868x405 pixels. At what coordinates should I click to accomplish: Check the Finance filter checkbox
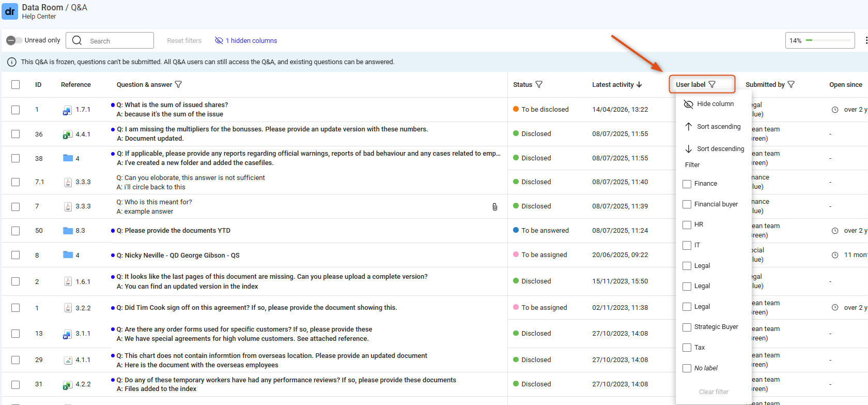click(x=687, y=184)
